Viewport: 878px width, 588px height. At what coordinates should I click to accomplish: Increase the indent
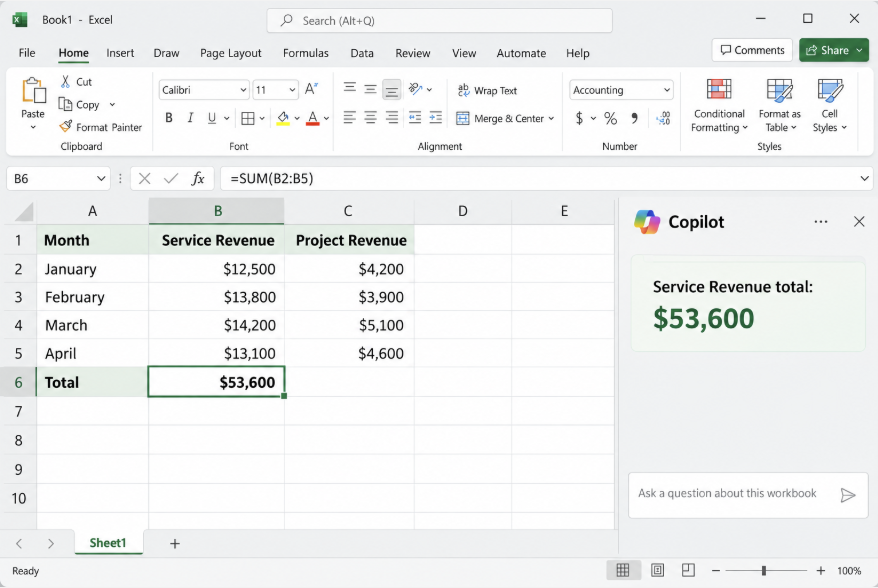click(x=436, y=118)
